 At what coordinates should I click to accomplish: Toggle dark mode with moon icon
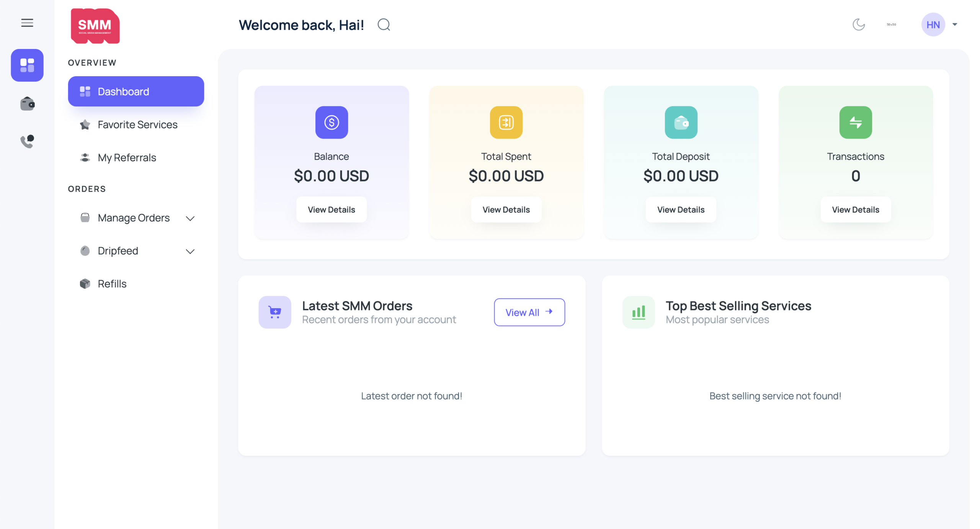pos(858,24)
